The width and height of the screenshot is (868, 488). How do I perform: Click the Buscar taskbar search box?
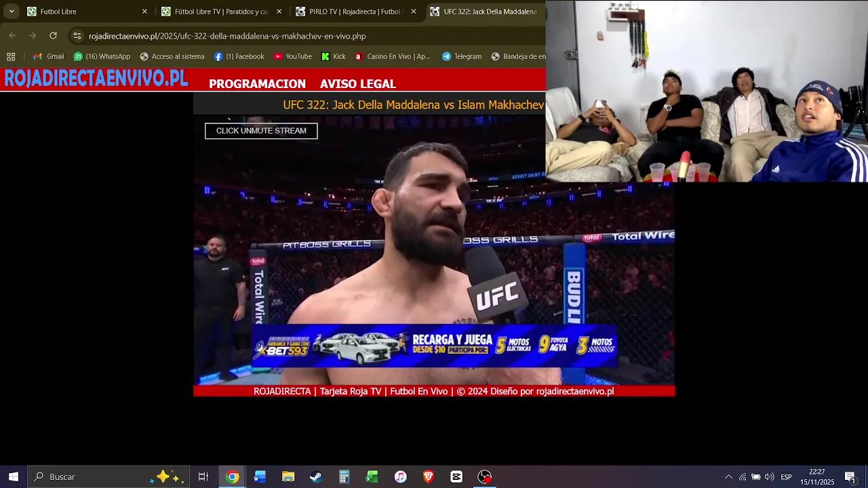[x=108, y=476]
